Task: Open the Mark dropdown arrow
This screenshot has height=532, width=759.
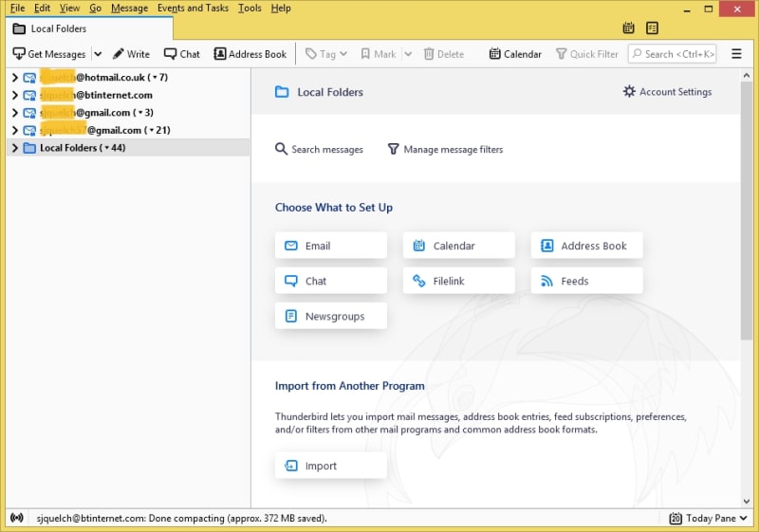Action: point(408,54)
